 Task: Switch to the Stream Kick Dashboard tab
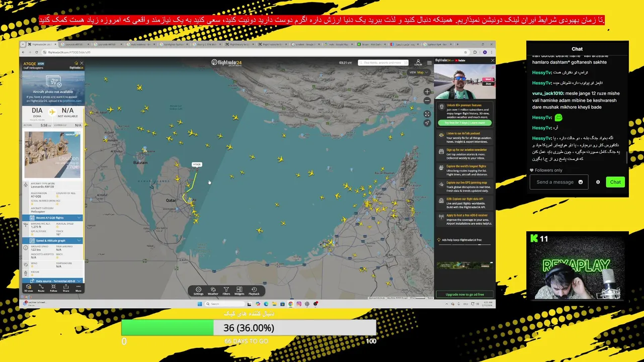coord(371,44)
